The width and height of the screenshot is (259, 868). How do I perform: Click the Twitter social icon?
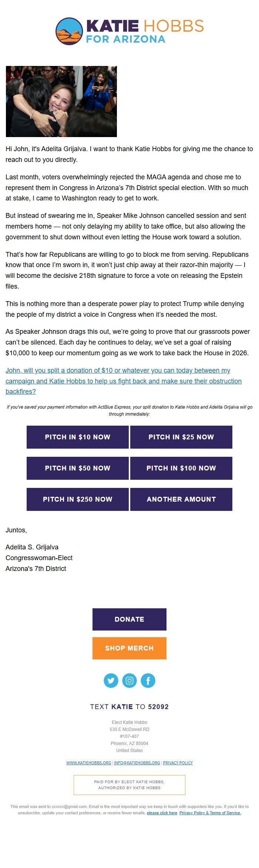111,681
